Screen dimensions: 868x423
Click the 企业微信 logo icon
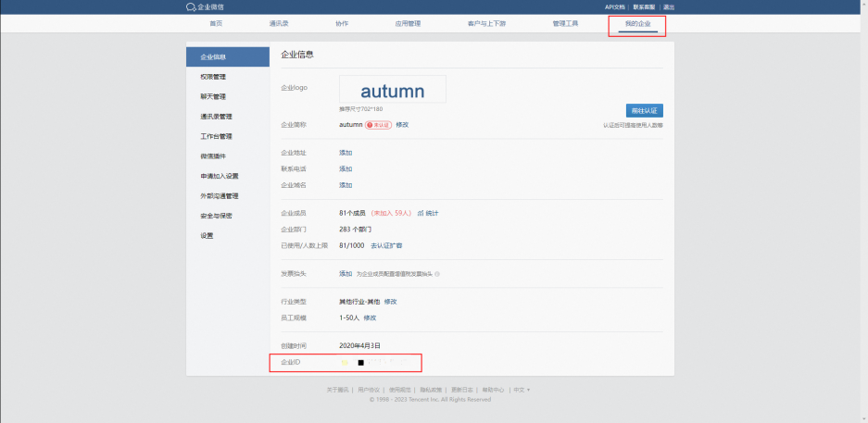point(192,6)
